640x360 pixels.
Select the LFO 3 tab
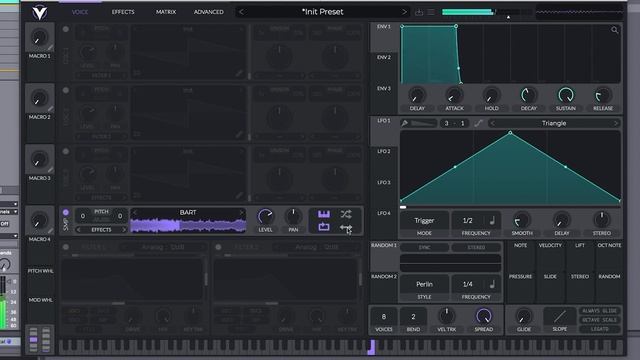tap(384, 182)
